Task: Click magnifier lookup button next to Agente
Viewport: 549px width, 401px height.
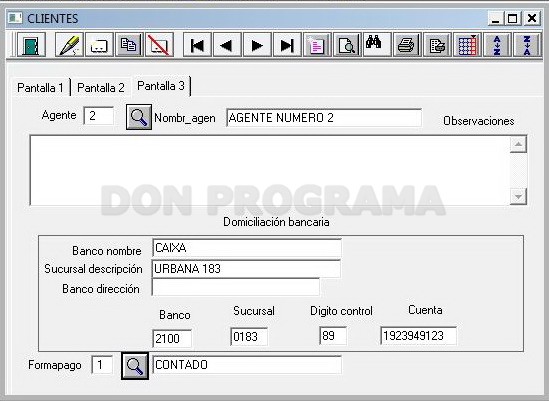Action: (139, 117)
